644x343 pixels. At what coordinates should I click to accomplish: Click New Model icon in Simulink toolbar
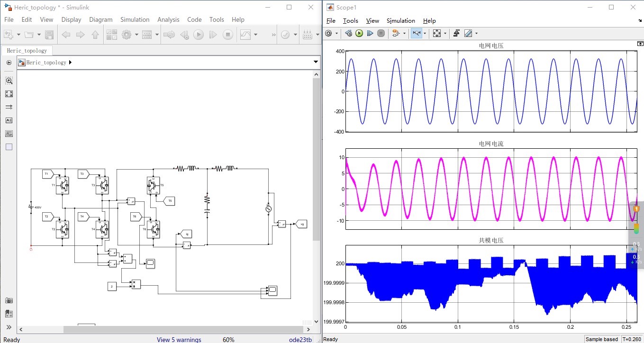[x=8, y=35]
